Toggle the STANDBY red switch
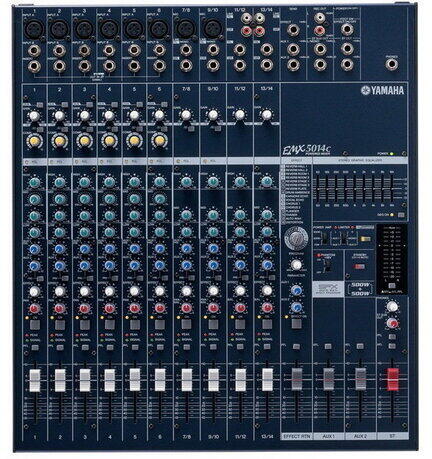 click(360, 267)
